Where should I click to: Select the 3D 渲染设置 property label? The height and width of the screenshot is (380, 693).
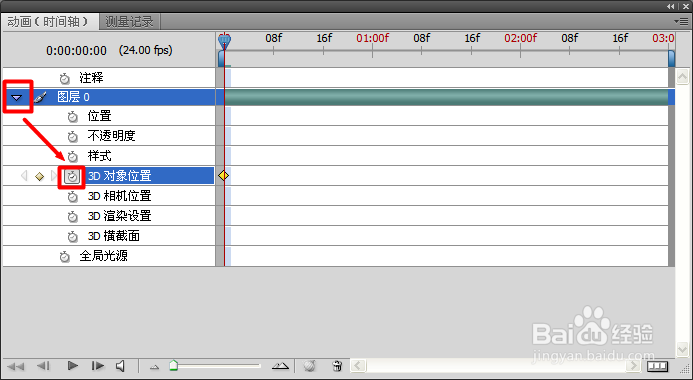[x=119, y=216]
